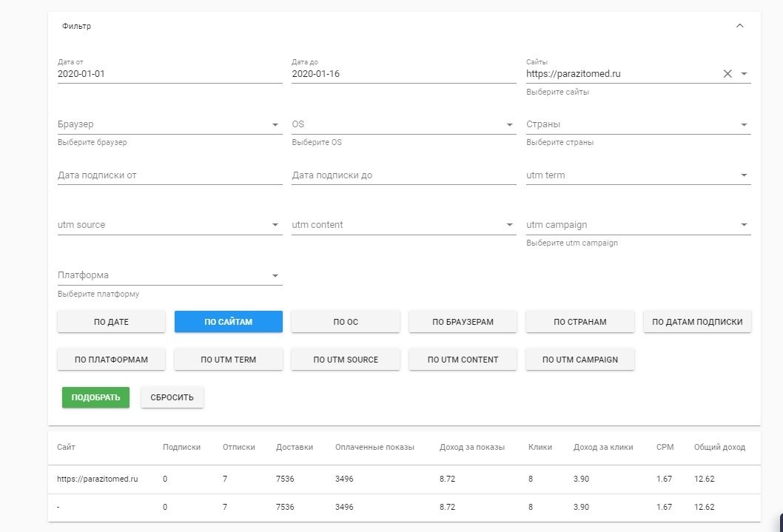Click the Сайт column header
This screenshot has height=532, width=783.
click(x=66, y=447)
